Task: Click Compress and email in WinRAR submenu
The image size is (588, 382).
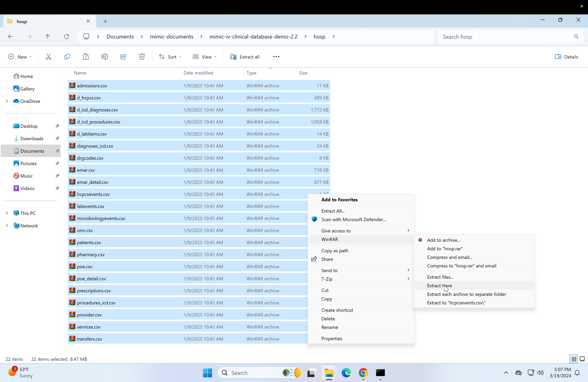Action: point(450,257)
